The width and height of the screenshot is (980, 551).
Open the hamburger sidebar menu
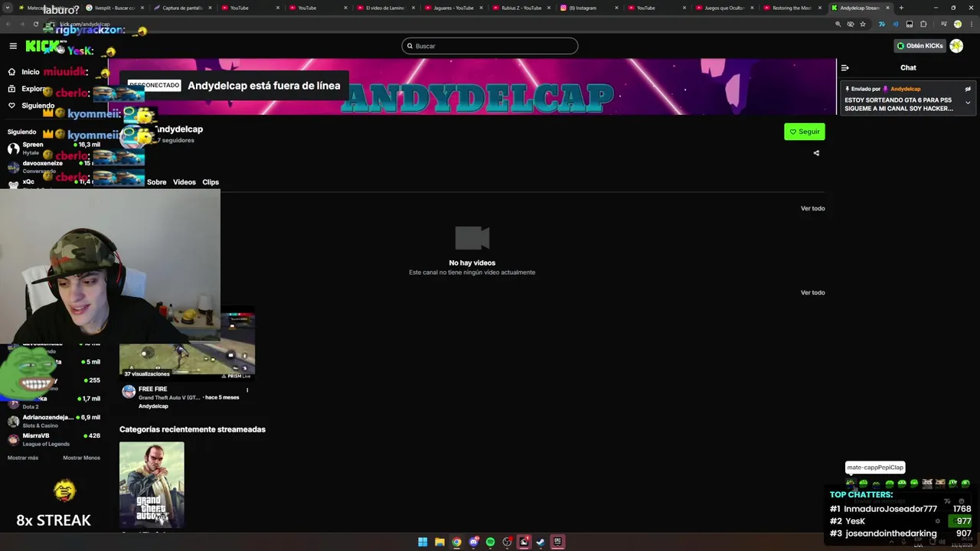tap(13, 46)
